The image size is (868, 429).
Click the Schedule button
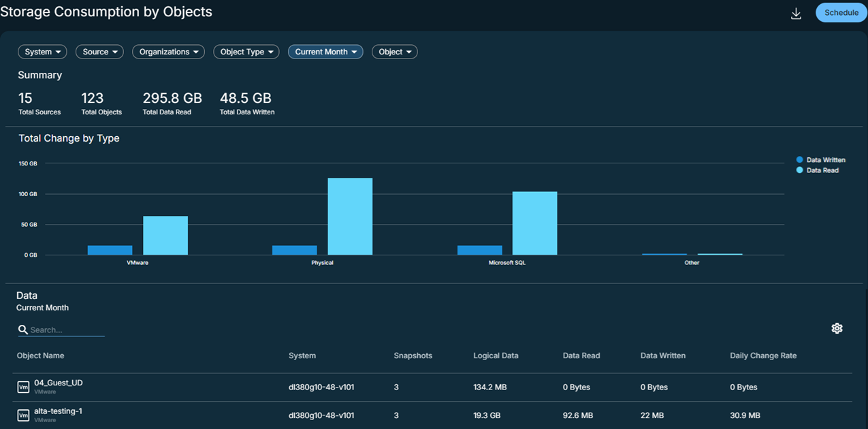[841, 13]
